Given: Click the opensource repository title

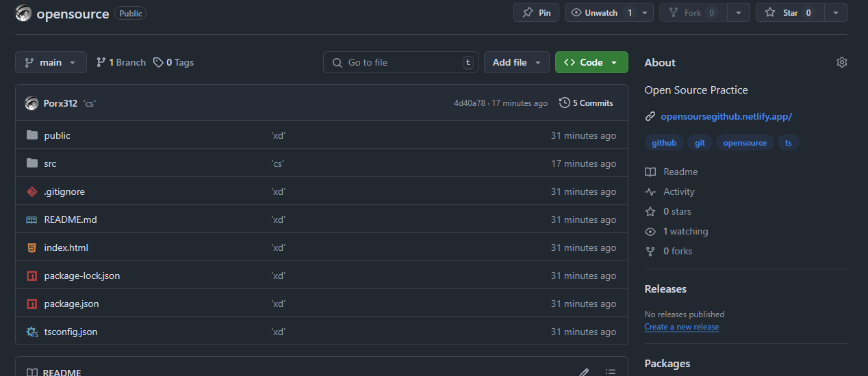Looking at the screenshot, I should pyautogui.click(x=73, y=13).
